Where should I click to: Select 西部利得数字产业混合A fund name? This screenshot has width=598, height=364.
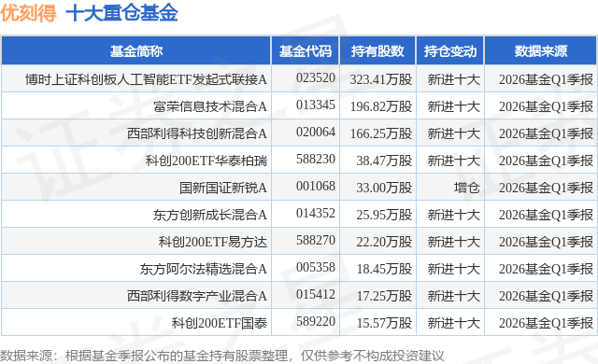click(x=197, y=296)
